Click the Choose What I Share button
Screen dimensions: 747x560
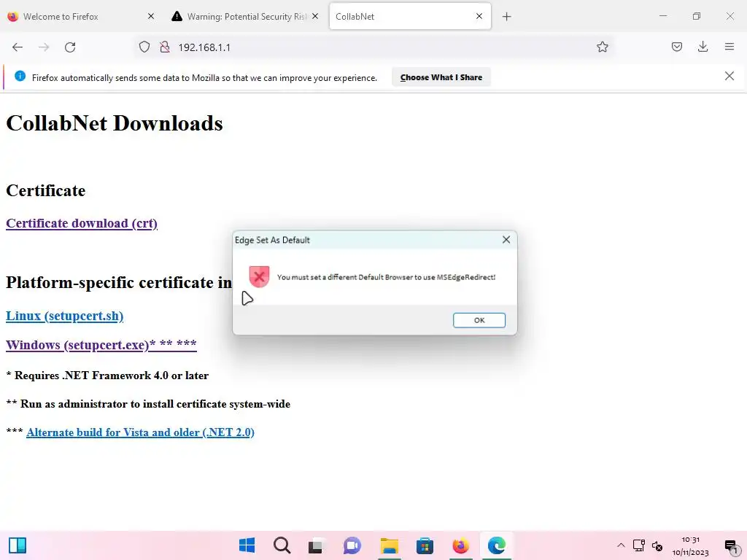click(441, 77)
